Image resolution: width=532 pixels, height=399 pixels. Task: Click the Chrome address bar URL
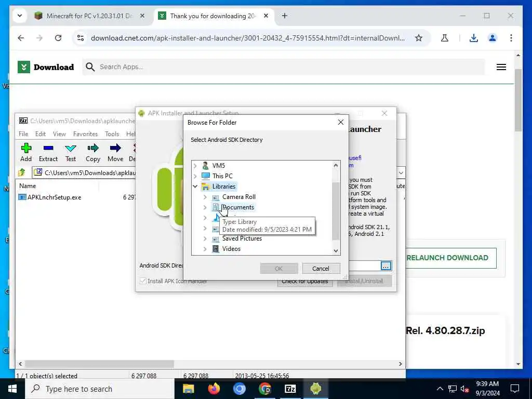[x=248, y=38]
